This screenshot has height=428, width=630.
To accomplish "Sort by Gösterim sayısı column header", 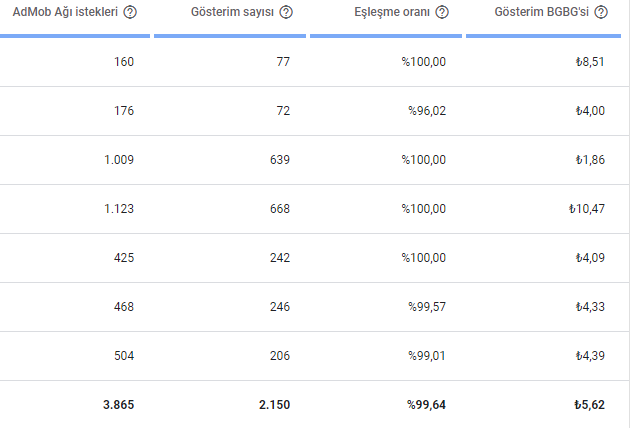I will [233, 13].
